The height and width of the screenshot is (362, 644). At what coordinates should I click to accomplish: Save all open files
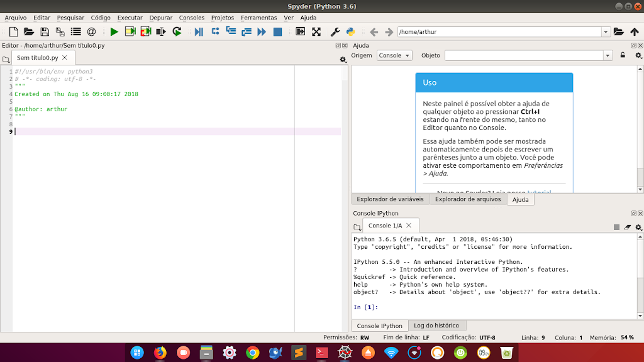tap(60, 31)
